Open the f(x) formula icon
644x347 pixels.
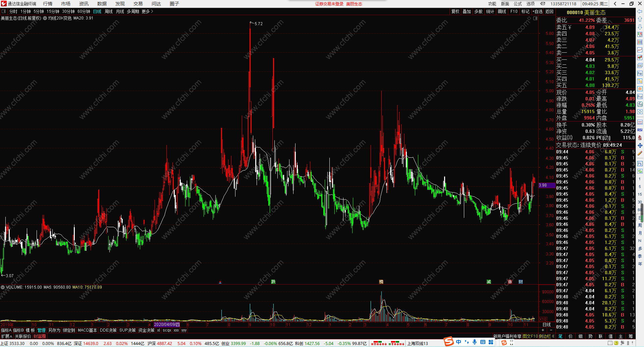(x=640, y=104)
